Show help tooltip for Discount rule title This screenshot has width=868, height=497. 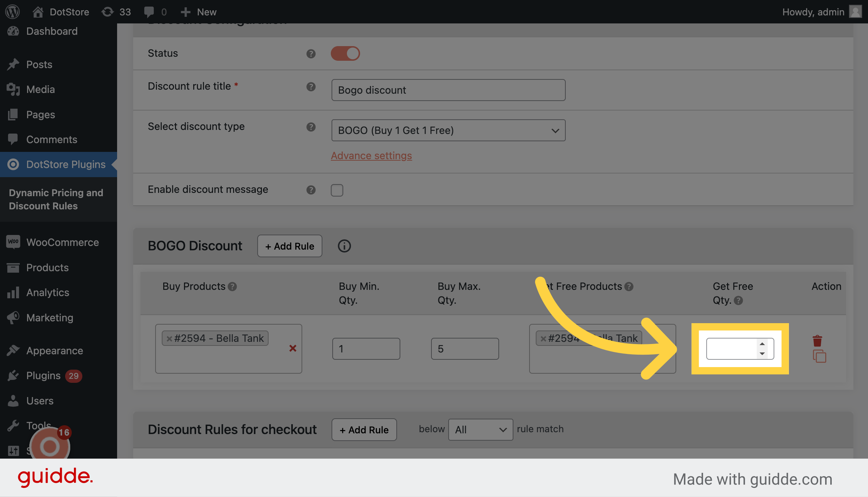click(x=311, y=87)
